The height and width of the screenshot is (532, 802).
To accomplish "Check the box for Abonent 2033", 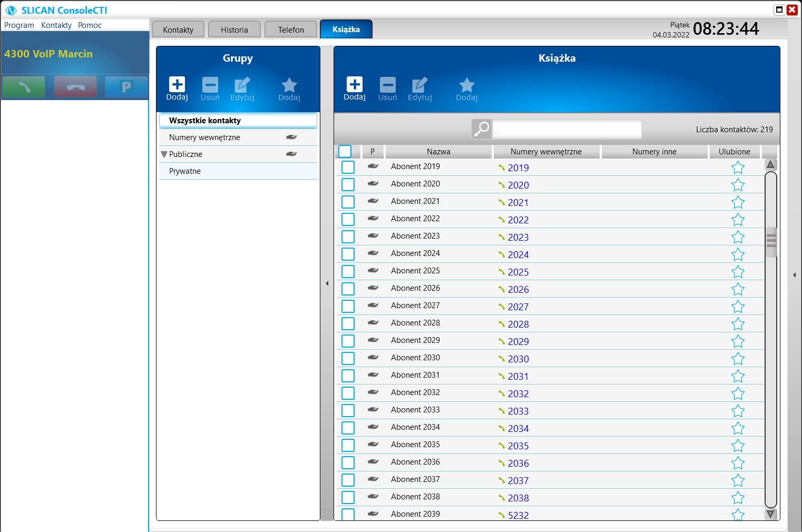I will tap(348, 411).
